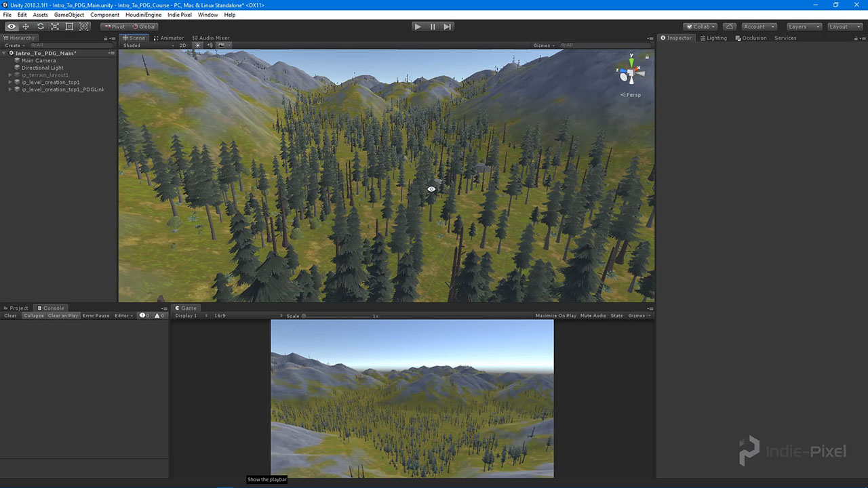Toggle 2D scene view mode
The width and height of the screenshot is (868, 488).
[x=183, y=45]
